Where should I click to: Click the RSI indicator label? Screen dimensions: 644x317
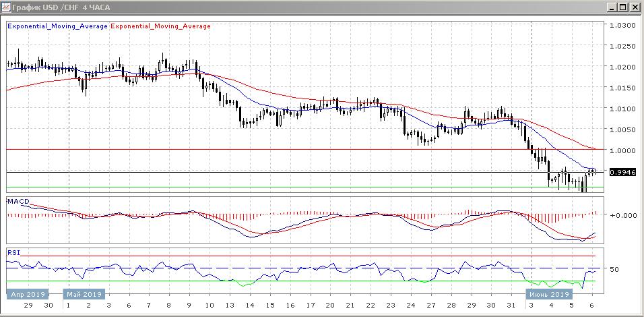[13, 252]
